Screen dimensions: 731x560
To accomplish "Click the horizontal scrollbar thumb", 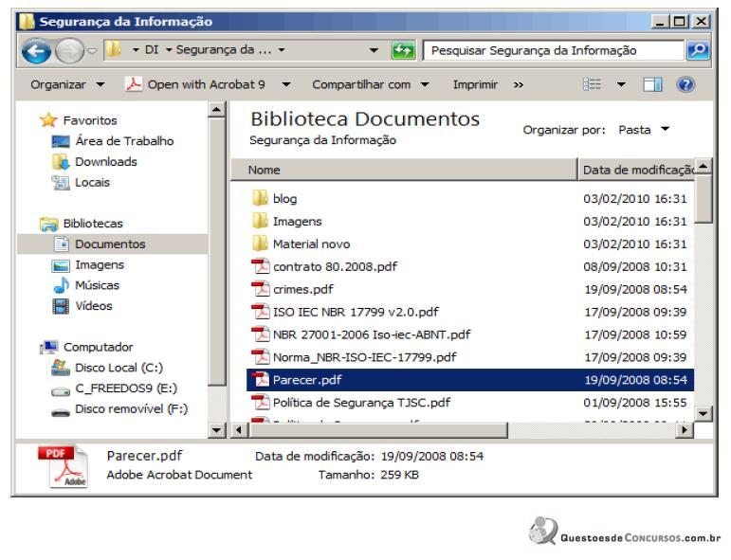I will pos(377,429).
